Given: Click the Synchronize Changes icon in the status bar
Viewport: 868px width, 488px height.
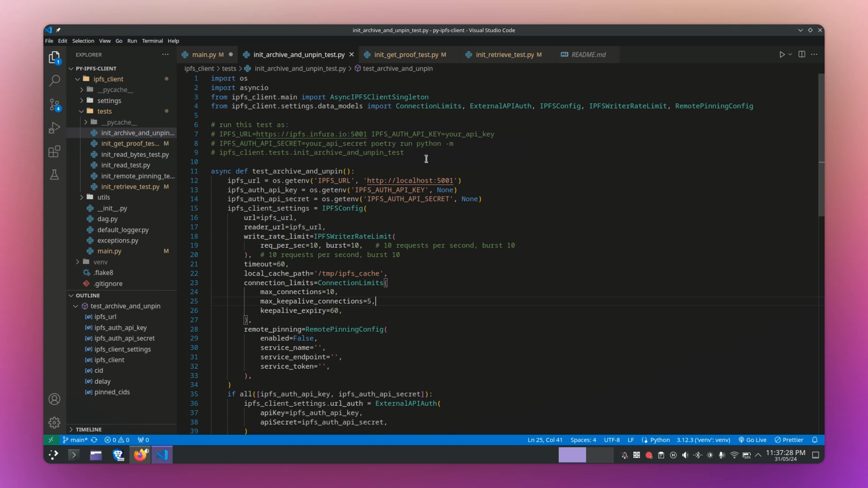Looking at the screenshot, I should coord(94,440).
